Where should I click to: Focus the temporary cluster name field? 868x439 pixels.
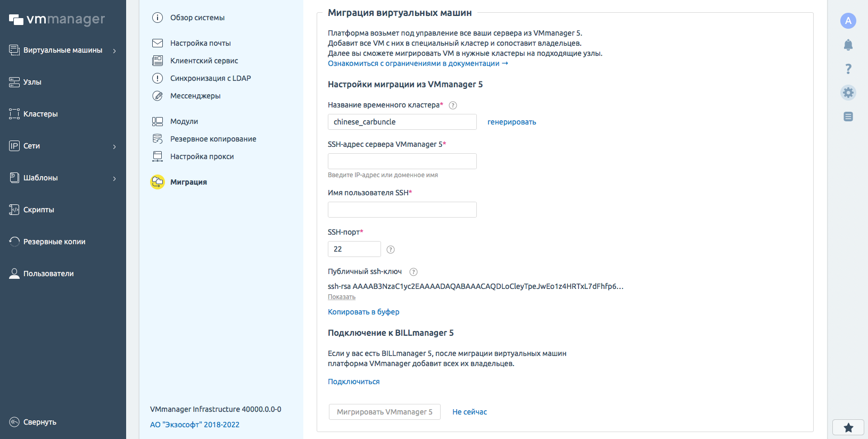point(402,122)
